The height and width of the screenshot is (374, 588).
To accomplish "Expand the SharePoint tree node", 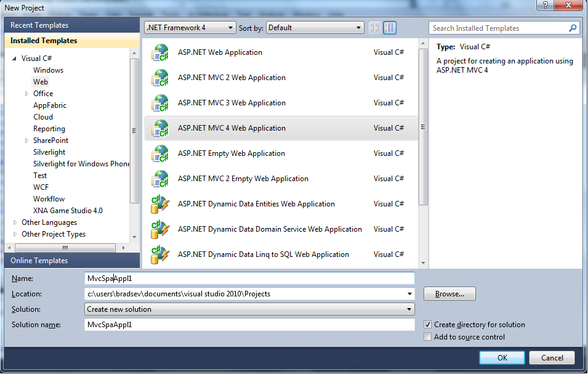I will click(x=26, y=140).
